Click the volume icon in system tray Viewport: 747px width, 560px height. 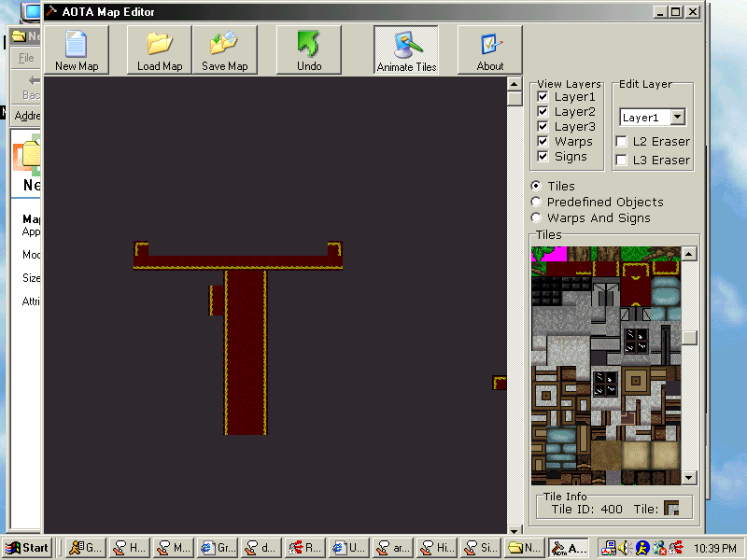[x=626, y=548]
